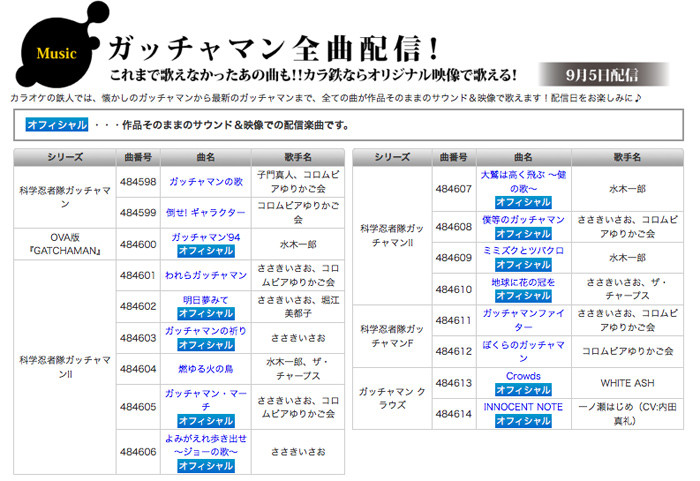Open song link よみがえれ歩き出せ〜ジョーの歌〜
This screenshot has height=481, width=700.
[206, 445]
